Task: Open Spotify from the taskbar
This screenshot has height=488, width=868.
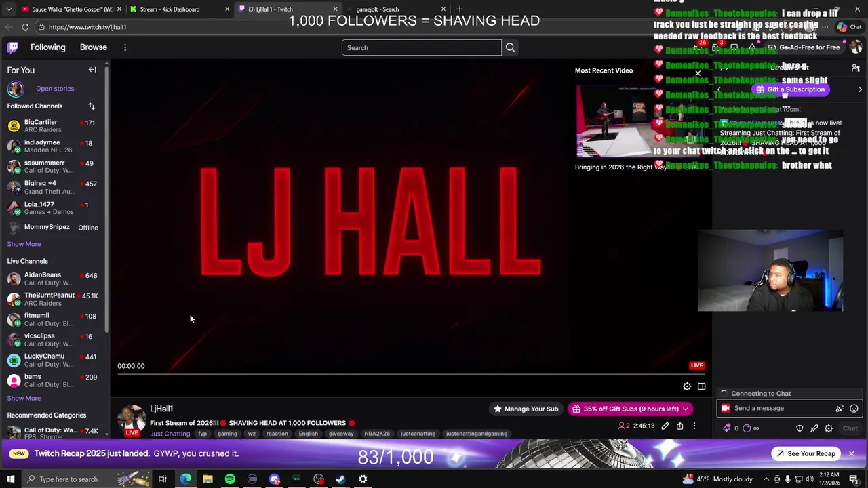Action: (230, 479)
